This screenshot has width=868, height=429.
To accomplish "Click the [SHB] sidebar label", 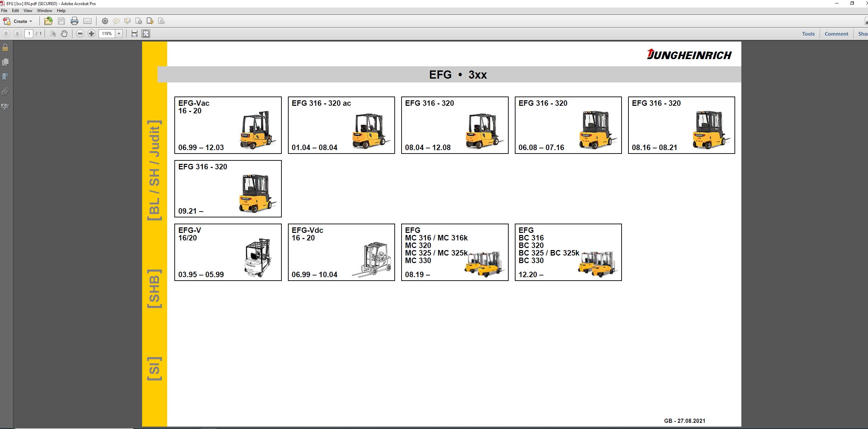I will (154, 289).
